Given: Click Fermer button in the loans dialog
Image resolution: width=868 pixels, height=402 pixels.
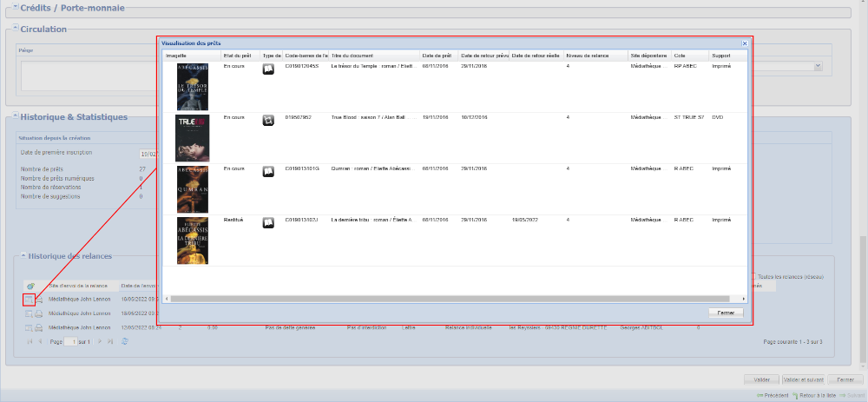Looking at the screenshot, I should click(725, 313).
